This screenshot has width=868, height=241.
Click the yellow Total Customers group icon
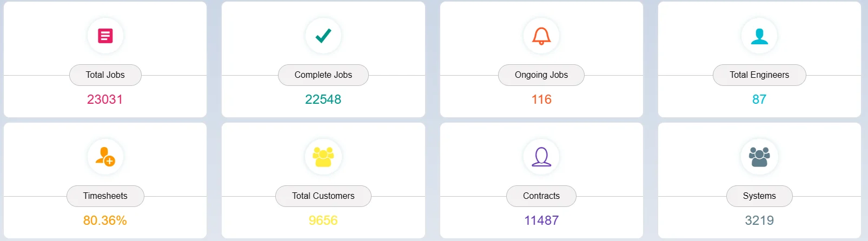pos(323,157)
